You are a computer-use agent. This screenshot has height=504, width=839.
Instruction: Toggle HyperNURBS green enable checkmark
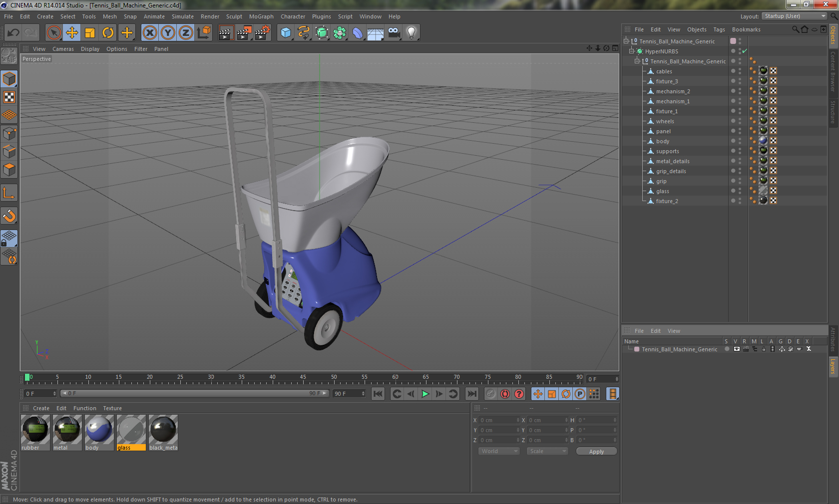745,51
